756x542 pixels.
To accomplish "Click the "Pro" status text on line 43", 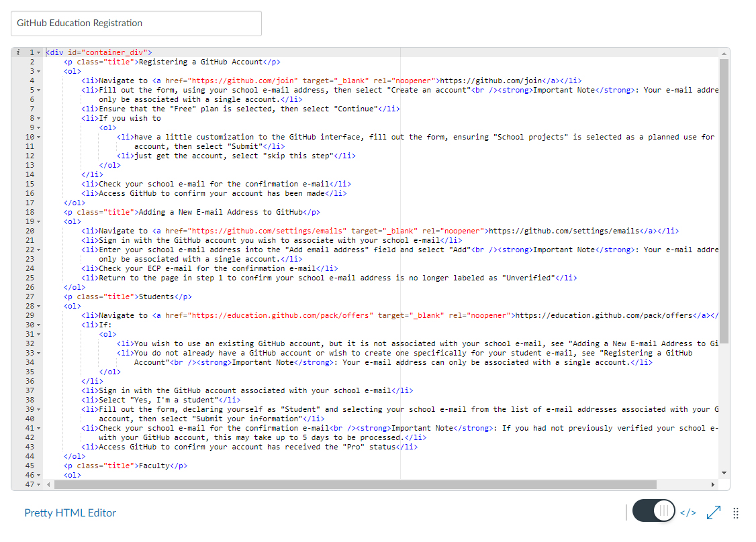I will coord(353,447).
